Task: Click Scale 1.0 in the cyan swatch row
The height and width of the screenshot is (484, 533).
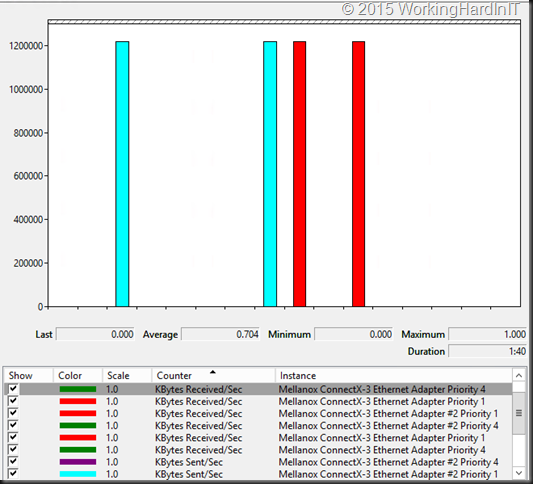Action: [x=112, y=474]
